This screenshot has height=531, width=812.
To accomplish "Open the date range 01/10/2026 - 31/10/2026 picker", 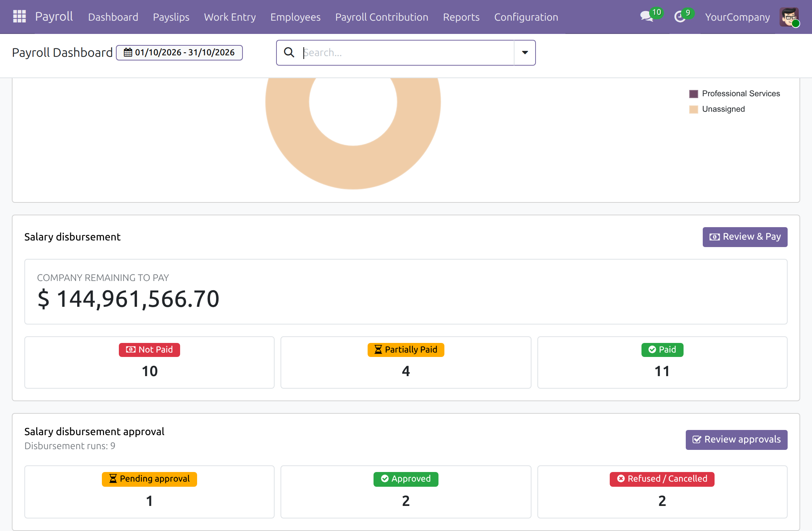I will [x=179, y=52].
